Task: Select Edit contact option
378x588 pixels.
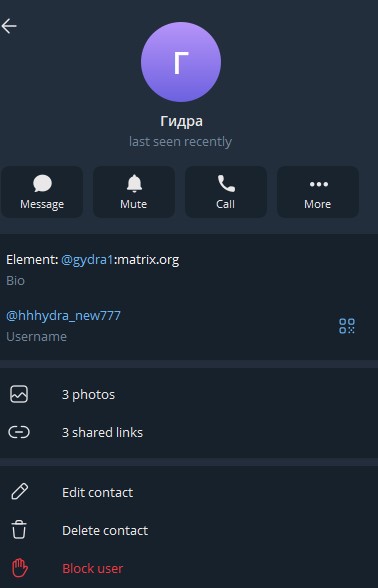Action: pos(98,492)
